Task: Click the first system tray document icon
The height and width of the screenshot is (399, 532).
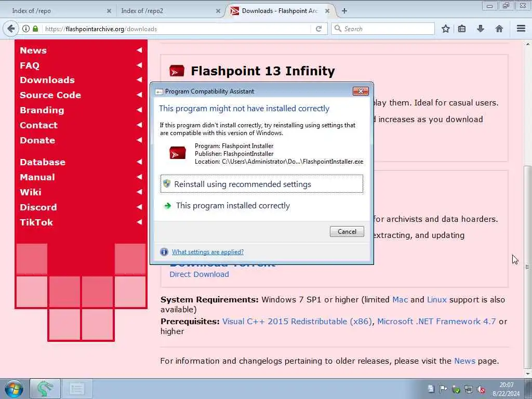Action: click(x=431, y=389)
